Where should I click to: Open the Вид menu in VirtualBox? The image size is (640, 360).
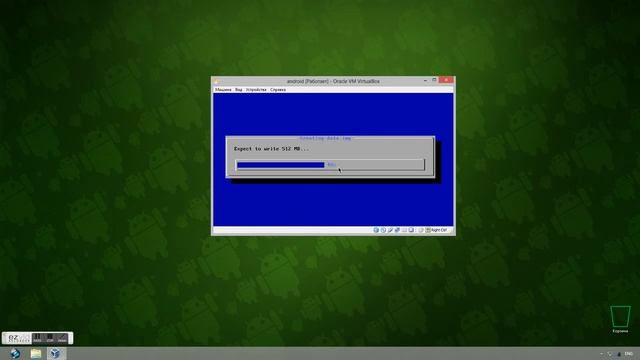click(238, 89)
